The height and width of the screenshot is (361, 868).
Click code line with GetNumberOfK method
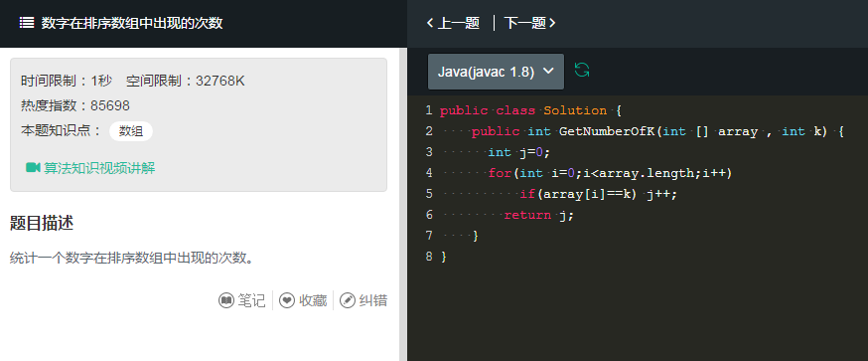click(x=657, y=131)
